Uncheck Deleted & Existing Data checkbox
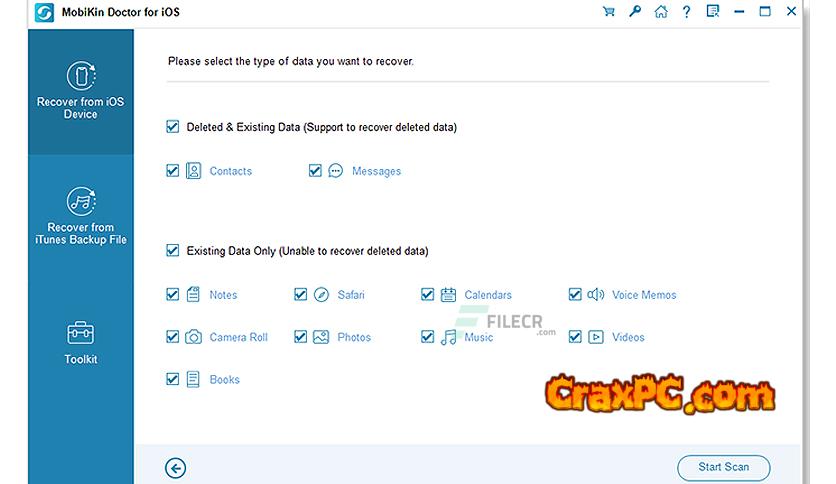 pos(172,127)
